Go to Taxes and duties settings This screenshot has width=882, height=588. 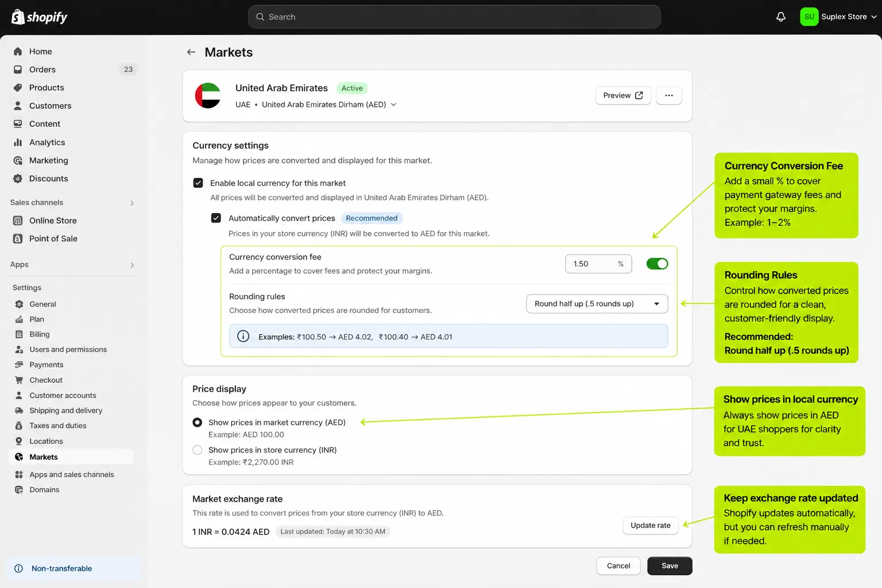[58, 426]
